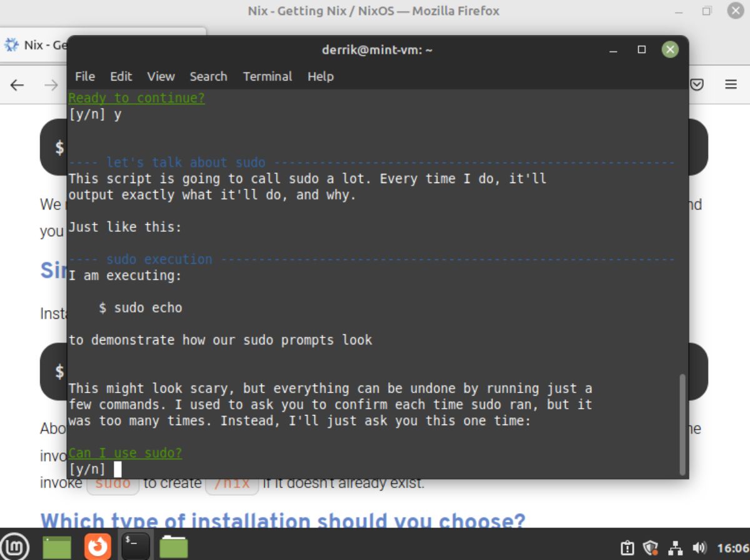Open the terminal Help menu
Screen dimensions: 750x560
pyautogui.click(x=321, y=76)
